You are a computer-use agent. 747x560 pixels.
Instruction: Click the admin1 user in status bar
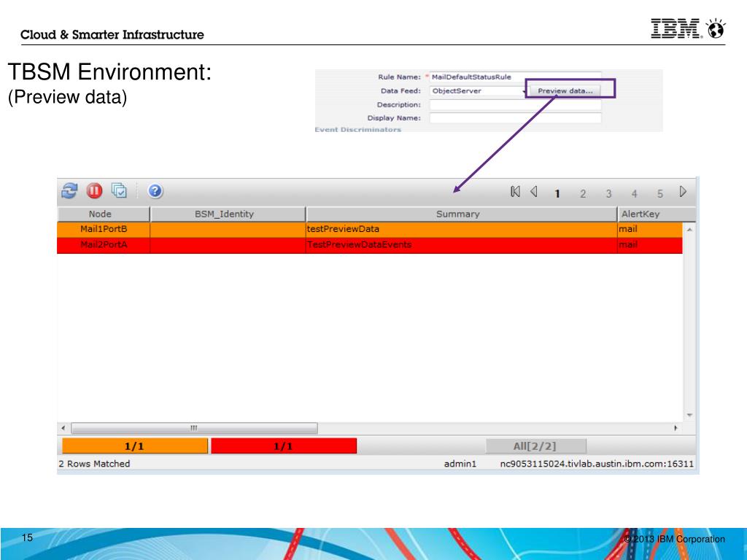point(460,464)
